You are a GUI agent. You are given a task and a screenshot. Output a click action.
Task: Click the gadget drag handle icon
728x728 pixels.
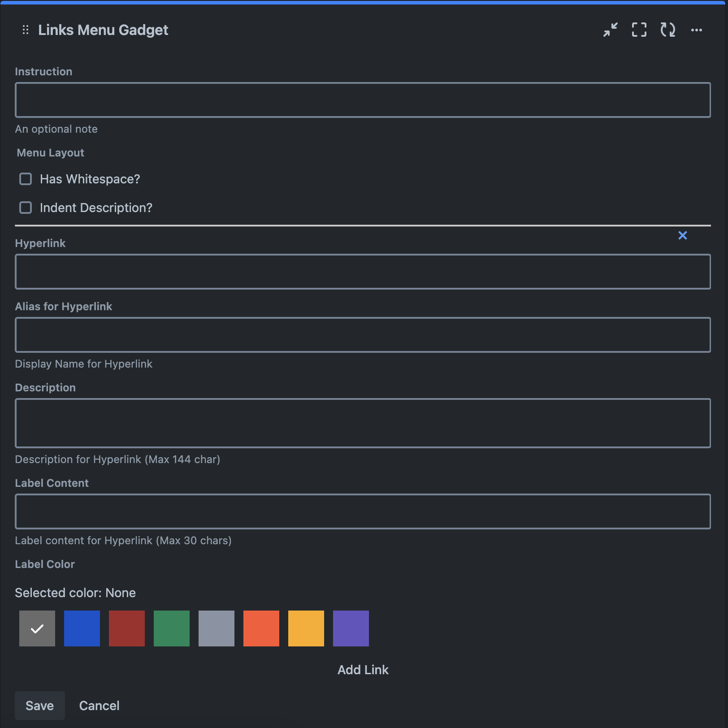(26, 30)
